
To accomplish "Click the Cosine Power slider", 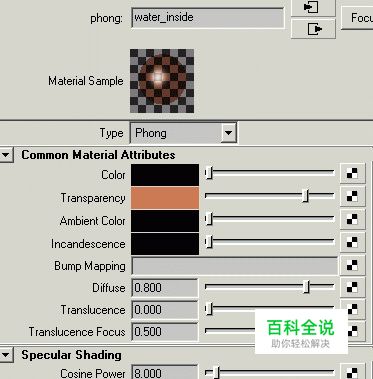I will (270, 372).
